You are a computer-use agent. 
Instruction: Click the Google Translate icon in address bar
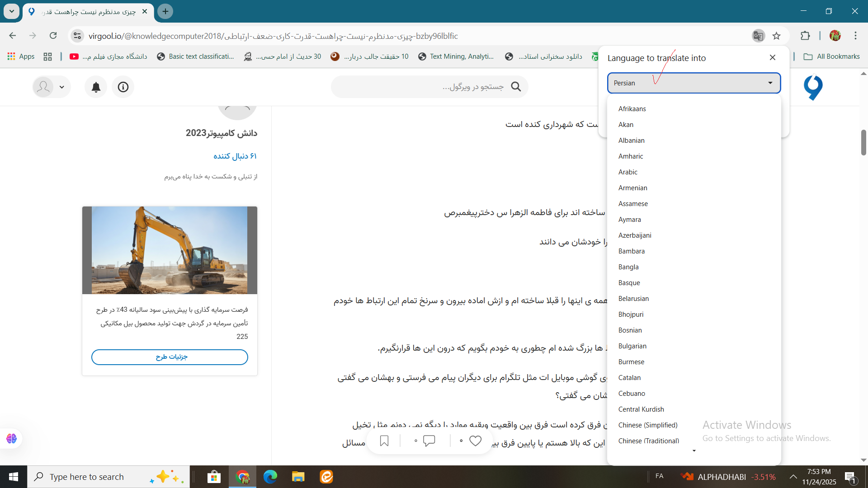[758, 36]
